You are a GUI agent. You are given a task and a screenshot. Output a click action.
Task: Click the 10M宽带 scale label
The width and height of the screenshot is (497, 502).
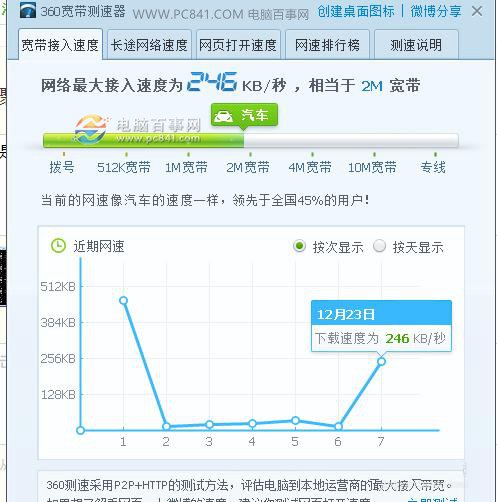(x=372, y=167)
